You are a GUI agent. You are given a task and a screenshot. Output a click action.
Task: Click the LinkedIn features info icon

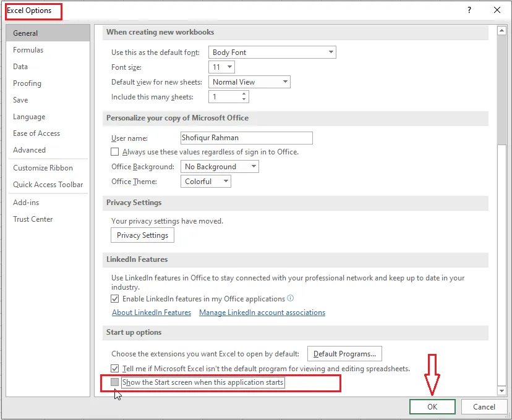click(290, 298)
